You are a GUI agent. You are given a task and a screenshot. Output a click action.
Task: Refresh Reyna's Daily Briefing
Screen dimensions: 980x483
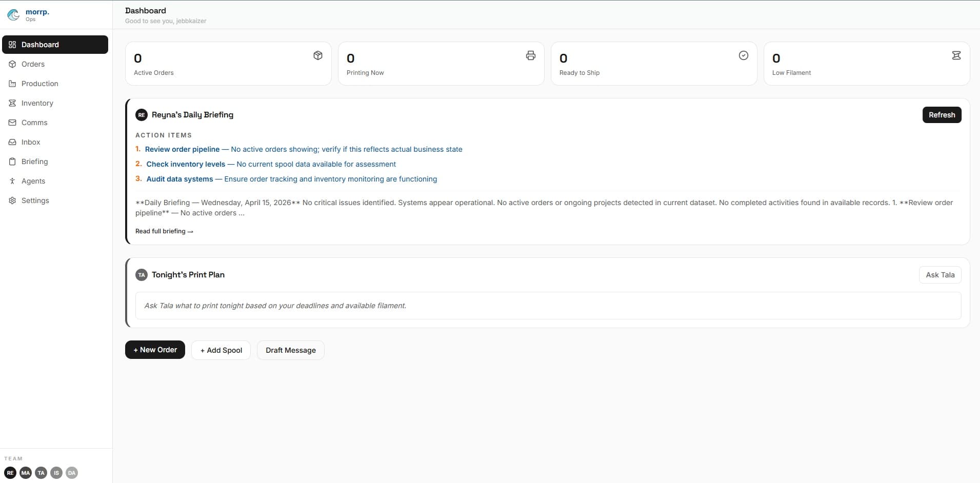pos(942,115)
